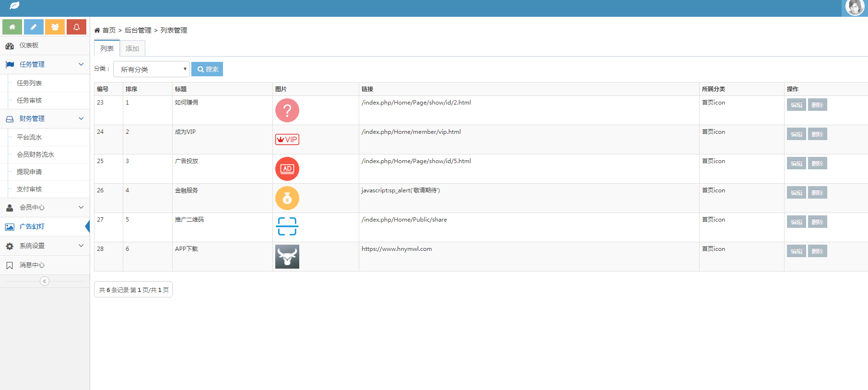Open the user avatar in top bar
This screenshot has height=390, width=868.
(854, 8)
